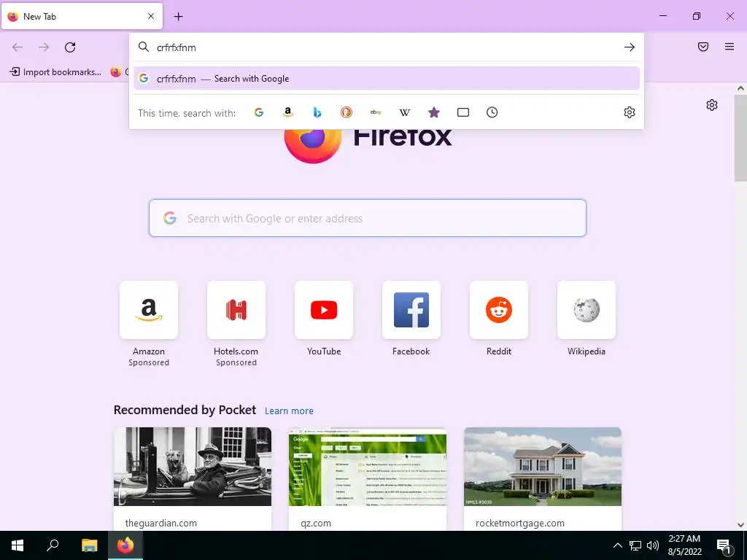The image size is (747, 560).
Task: Open the network tray icon
Action: (635, 545)
